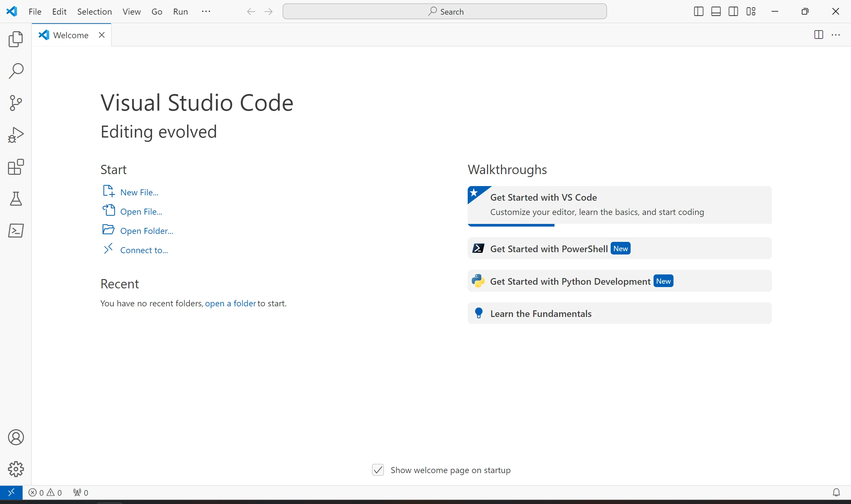
Task: Open the PowerShell terminal sidebar icon
Action: [16, 231]
